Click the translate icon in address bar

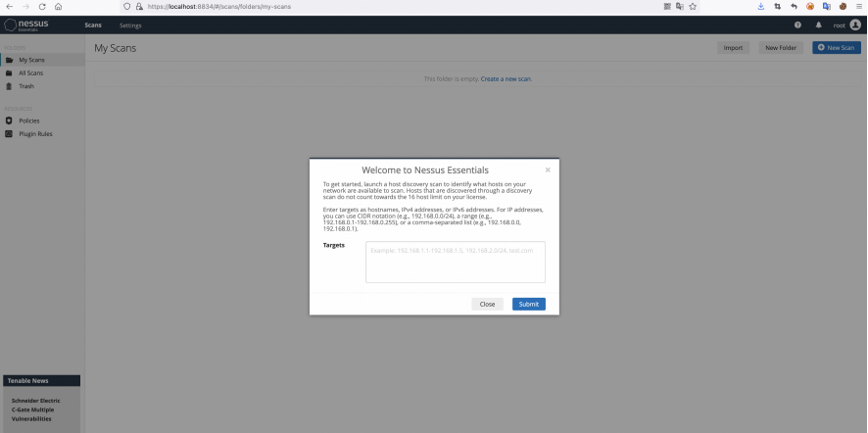680,7
